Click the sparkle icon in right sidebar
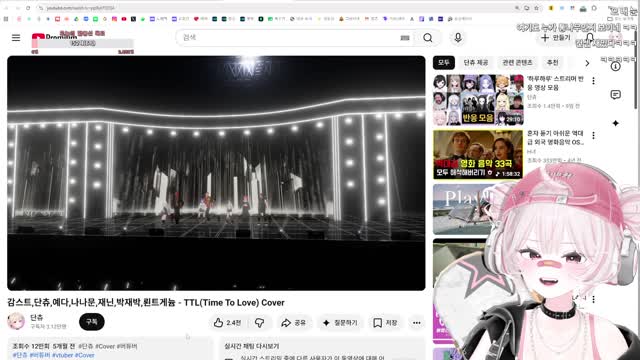 coord(616,123)
